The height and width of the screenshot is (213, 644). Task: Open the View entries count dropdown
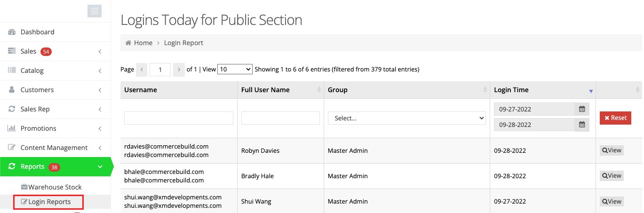click(x=235, y=69)
